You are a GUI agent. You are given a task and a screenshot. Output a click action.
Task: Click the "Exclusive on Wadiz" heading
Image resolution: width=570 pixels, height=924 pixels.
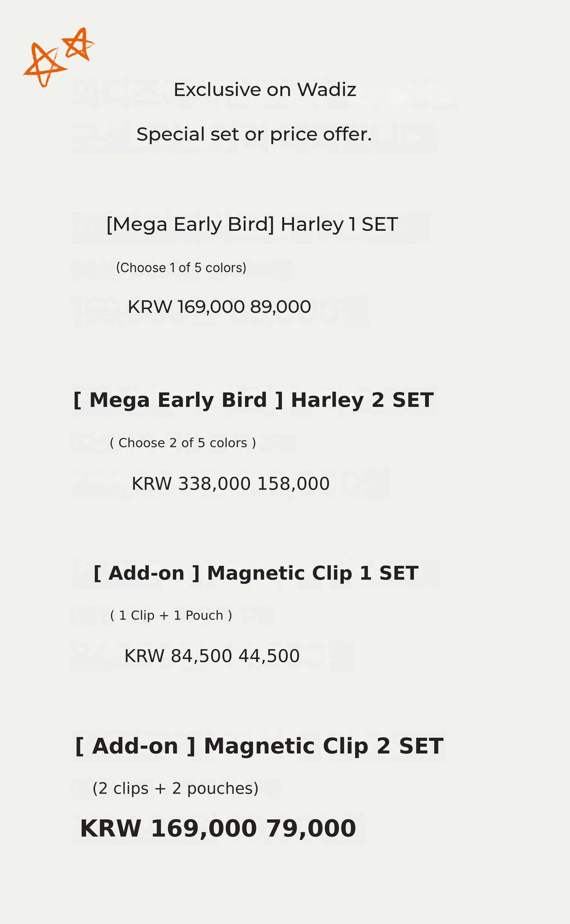(265, 90)
